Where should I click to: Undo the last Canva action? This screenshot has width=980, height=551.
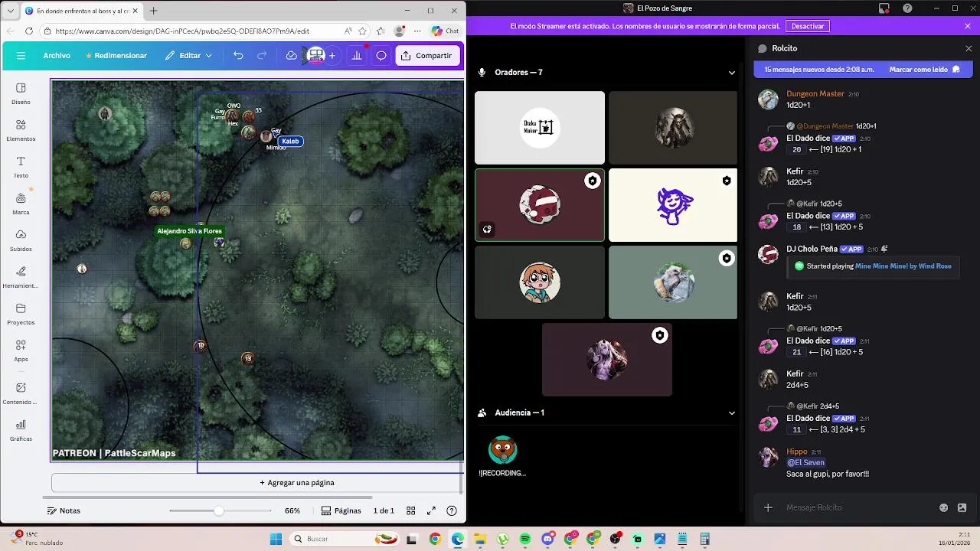tap(238, 56)
